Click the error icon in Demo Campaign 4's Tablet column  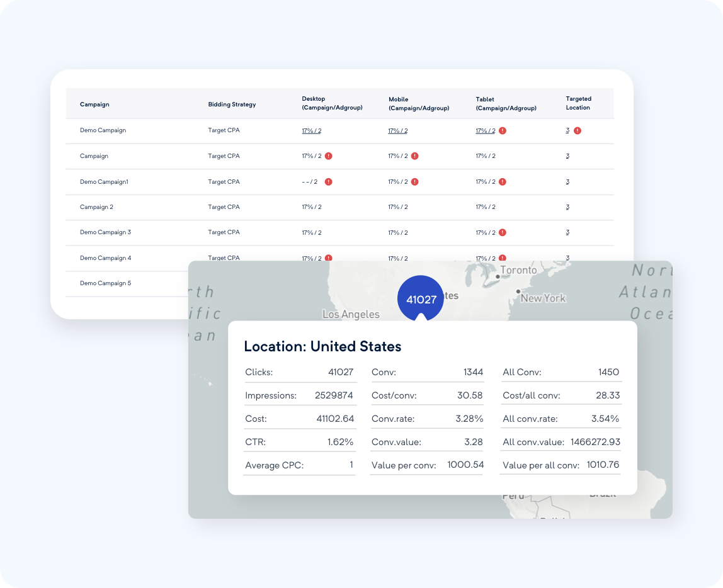[x=503, y=258]
